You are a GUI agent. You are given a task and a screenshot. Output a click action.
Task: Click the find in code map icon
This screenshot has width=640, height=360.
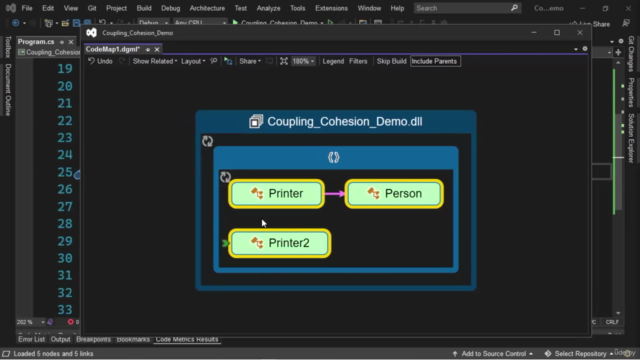pos(228,61)
